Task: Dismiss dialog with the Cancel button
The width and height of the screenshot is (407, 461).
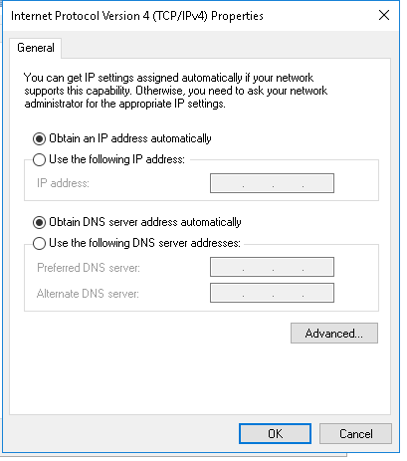Action: [355, 434]
